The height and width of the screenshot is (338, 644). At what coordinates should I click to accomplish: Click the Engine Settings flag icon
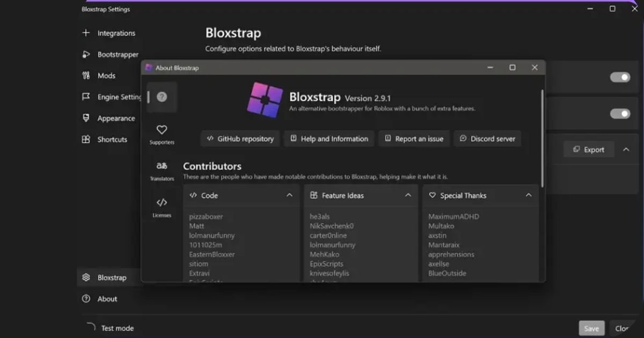[86, 97]
